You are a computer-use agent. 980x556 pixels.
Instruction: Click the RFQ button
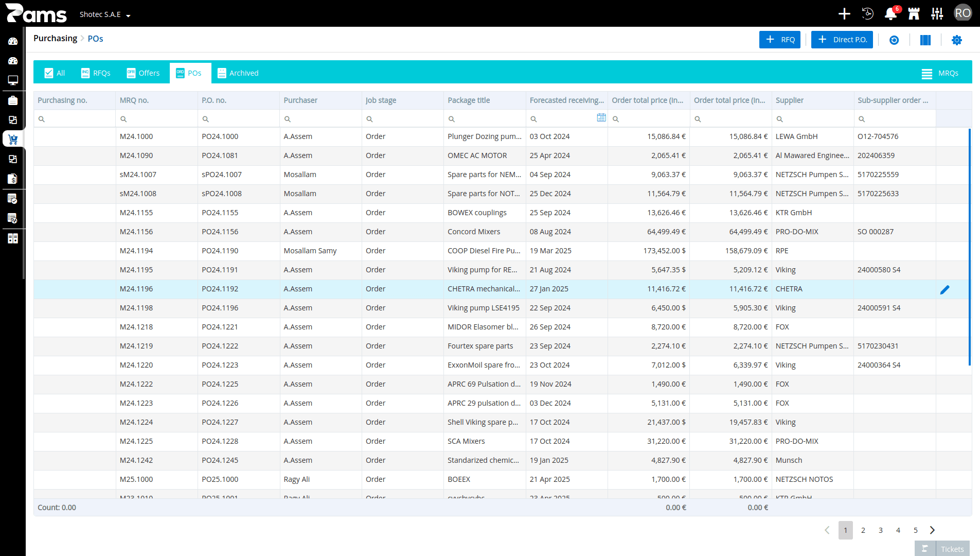click(x=780, y=40)
